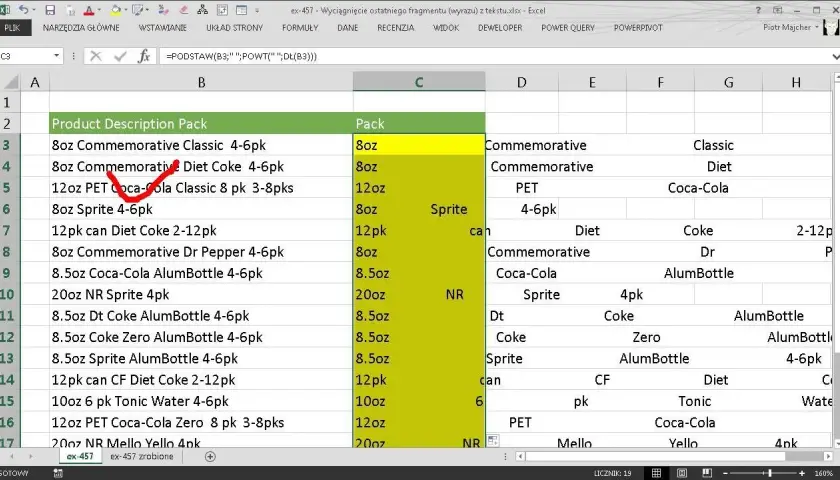Screen dimensions: 840x480
Task: Click cell 'AlumBottle' in row 9
Action: click(699, 273)
